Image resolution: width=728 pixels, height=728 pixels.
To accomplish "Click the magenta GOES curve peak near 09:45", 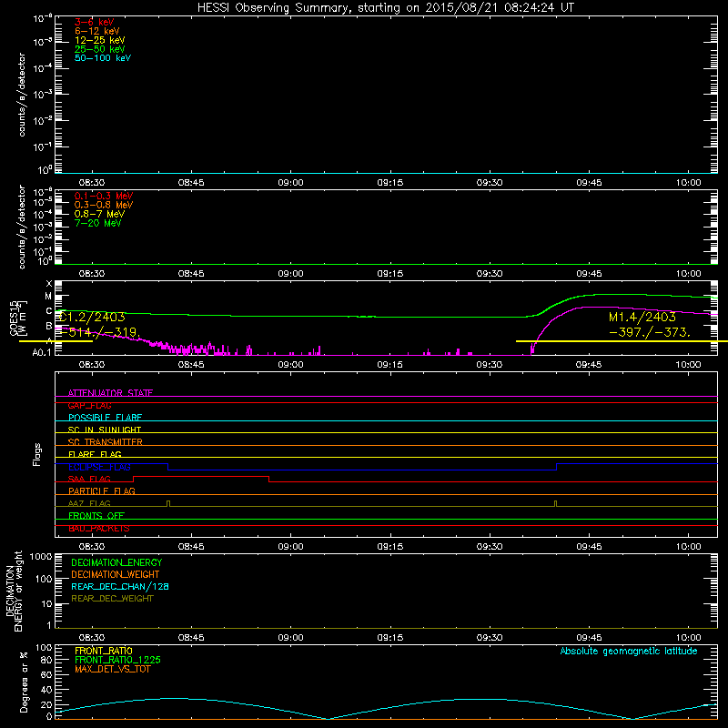I will (597, 307).
